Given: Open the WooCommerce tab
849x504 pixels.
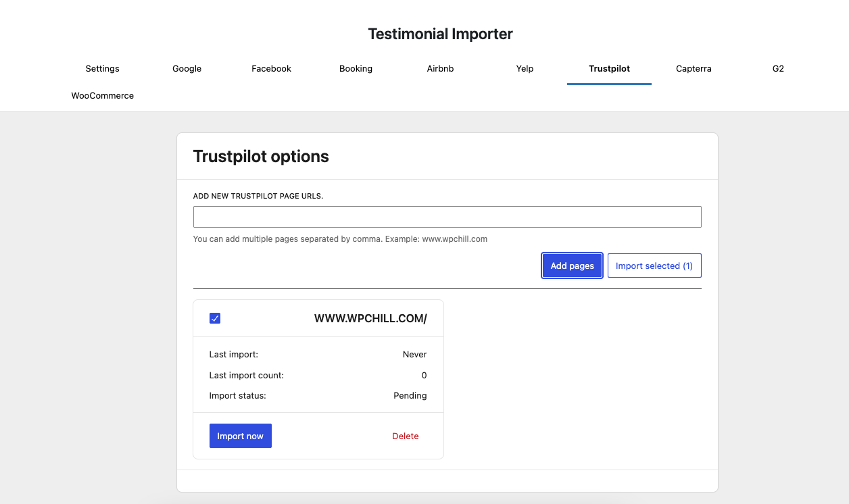Looking at the screenshot, I should [x=102, y=95].
